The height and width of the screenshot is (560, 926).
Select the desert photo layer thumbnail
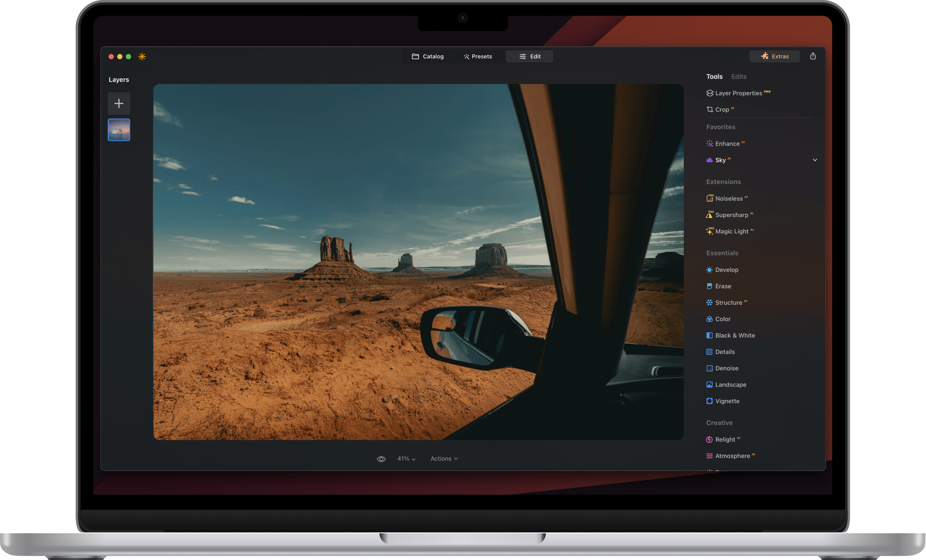coord(119,129)
